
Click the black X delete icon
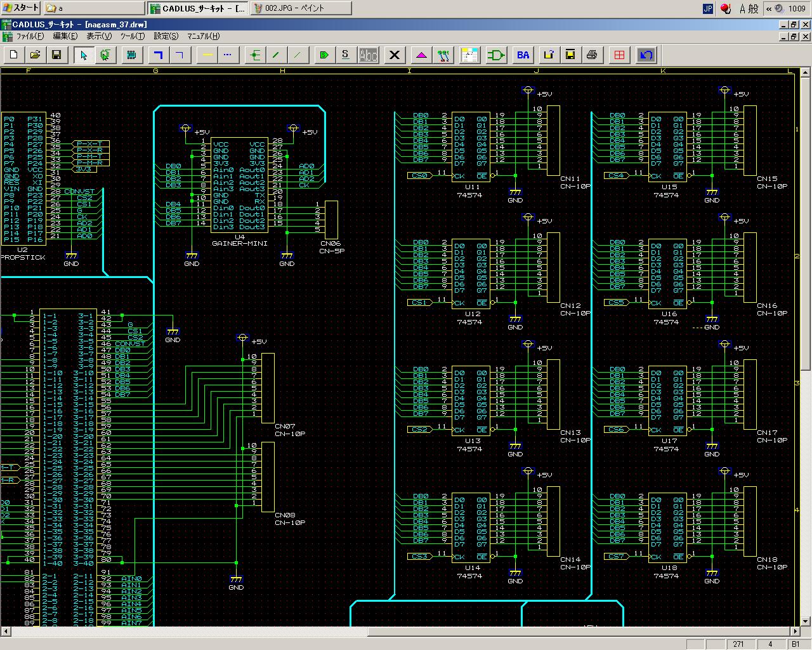pos(395,55)
